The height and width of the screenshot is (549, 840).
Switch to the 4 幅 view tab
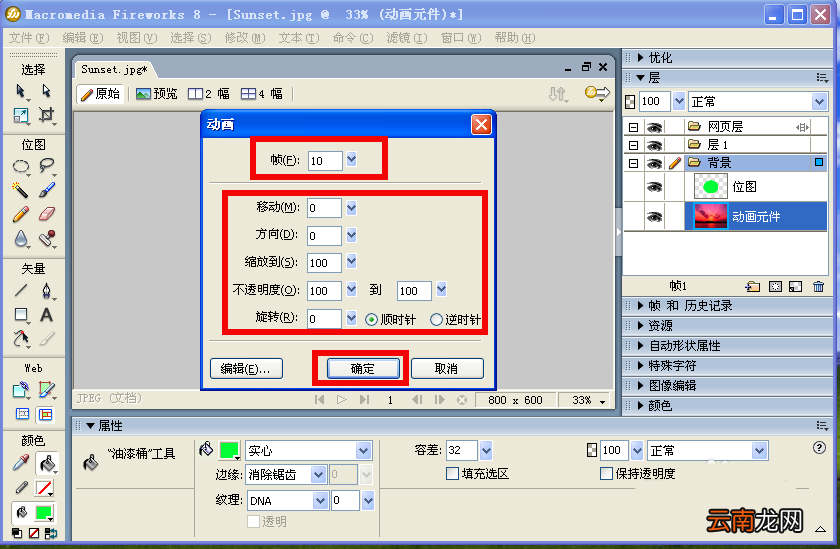(x=261, y=94)
